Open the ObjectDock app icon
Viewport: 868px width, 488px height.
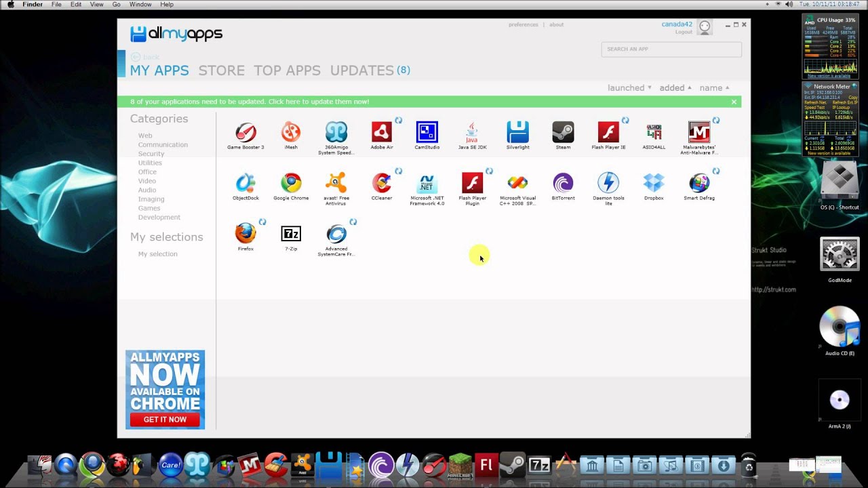245,183
